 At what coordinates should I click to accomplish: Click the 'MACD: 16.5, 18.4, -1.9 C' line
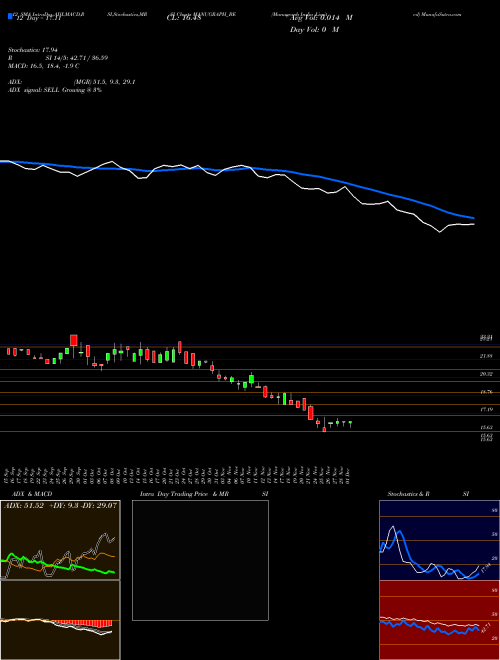pos(44,66)
